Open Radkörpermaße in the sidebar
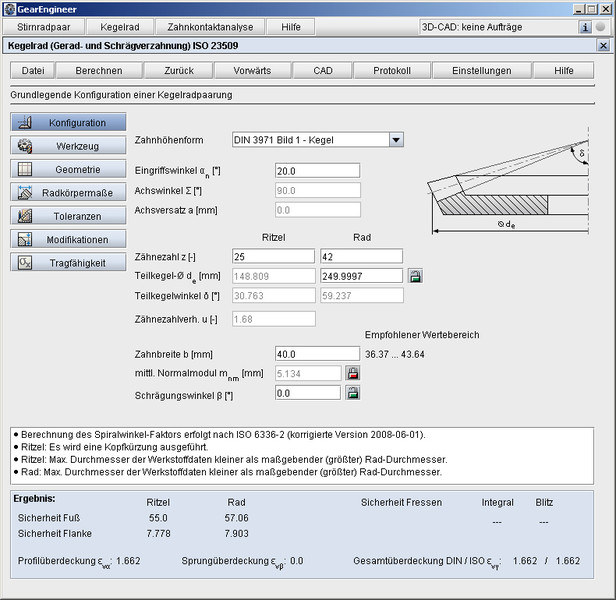616x600 pixels. coord(68,192)
